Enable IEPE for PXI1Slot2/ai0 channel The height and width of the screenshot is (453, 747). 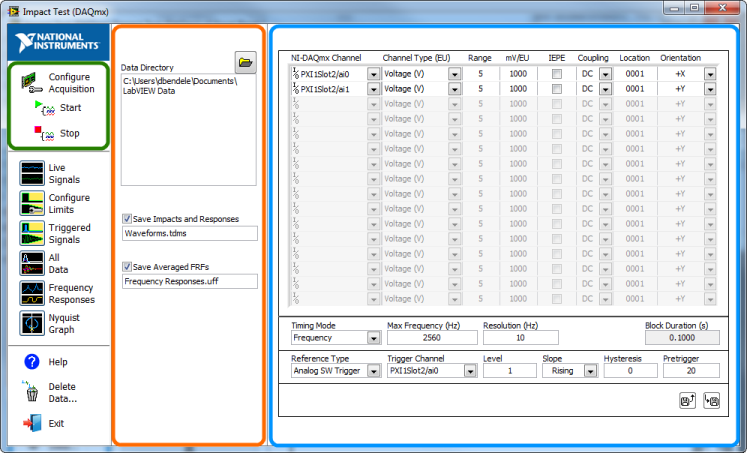click(x=556, y=74)
